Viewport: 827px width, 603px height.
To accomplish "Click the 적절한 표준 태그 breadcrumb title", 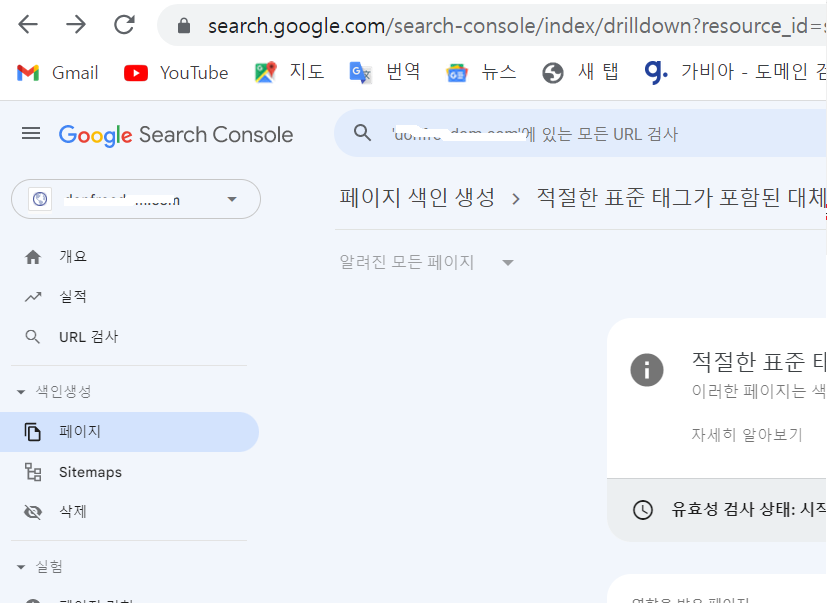I will pos(681,197).
